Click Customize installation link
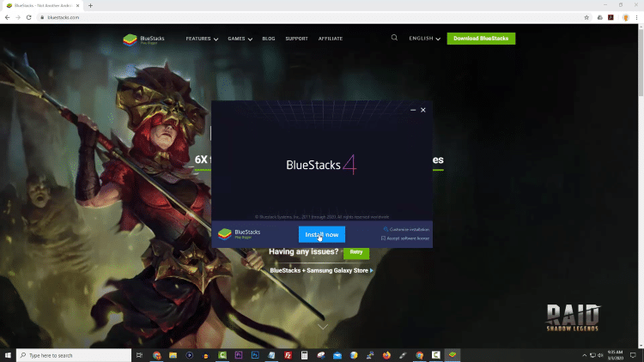The width and height of the screenshot is (644, 362). [408, 229]
